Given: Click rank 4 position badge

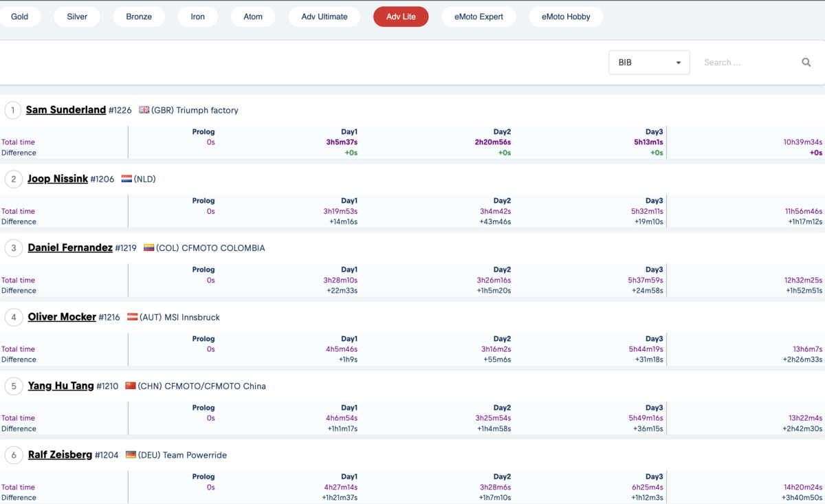Looking at the screenshot, I should click(x=13, y=317).
